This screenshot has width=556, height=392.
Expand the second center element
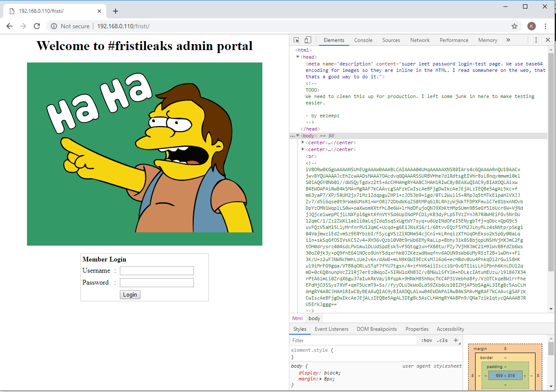click(x=303, y=149)
